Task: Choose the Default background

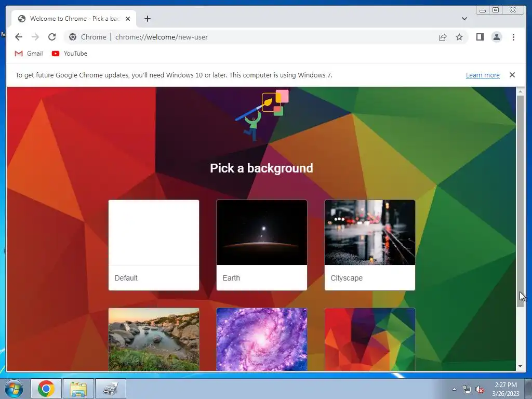Action: (x=154, y=245)
